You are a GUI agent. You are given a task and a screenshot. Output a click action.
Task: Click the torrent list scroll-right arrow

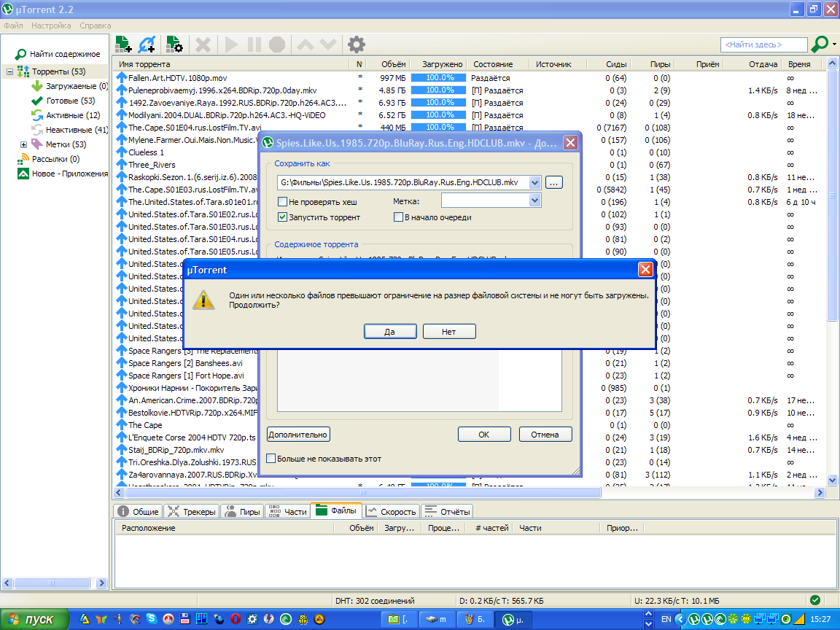coord(820,492)
